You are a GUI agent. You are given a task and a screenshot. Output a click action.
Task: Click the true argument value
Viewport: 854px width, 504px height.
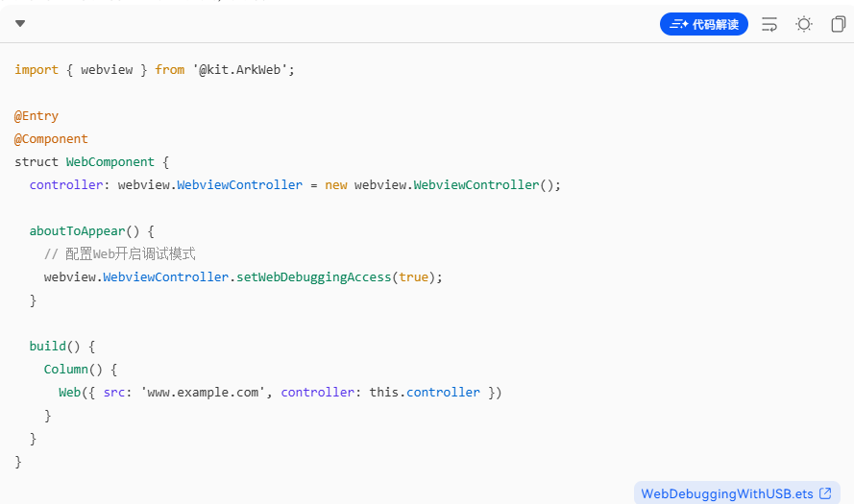click(413, 277)
